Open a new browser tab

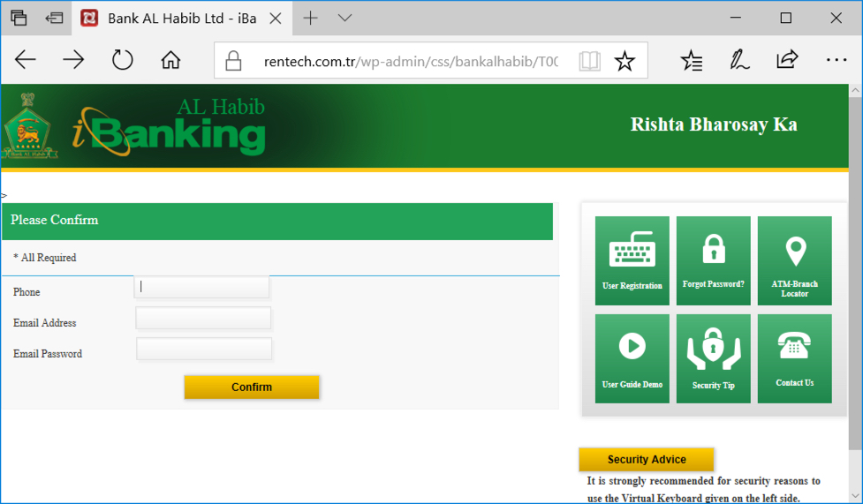tap(310, 18)
